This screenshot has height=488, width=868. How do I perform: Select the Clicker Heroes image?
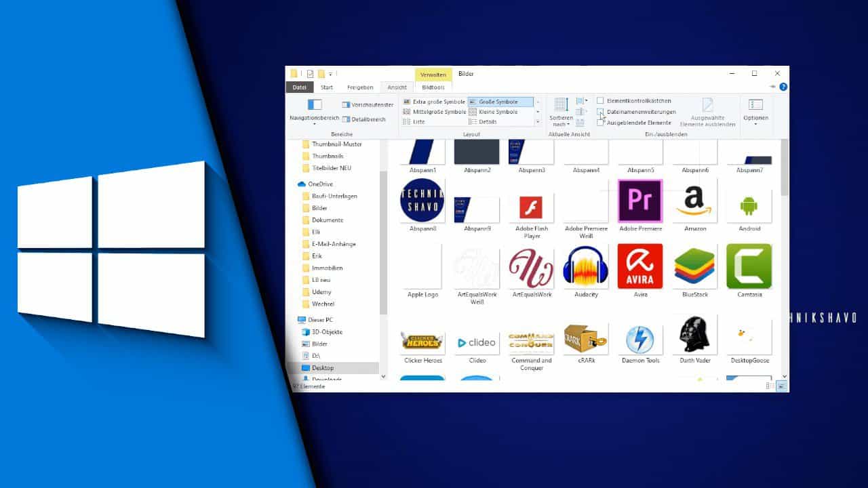click(x=422, y=342)
